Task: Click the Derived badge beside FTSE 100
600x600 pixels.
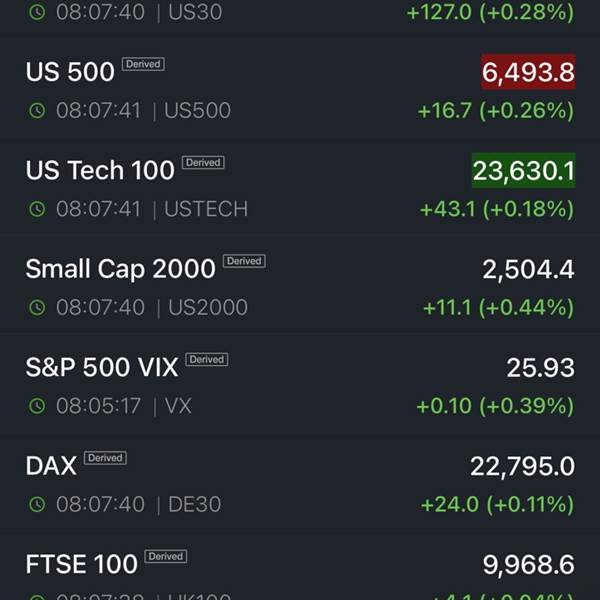Action: tap(165, 556)
